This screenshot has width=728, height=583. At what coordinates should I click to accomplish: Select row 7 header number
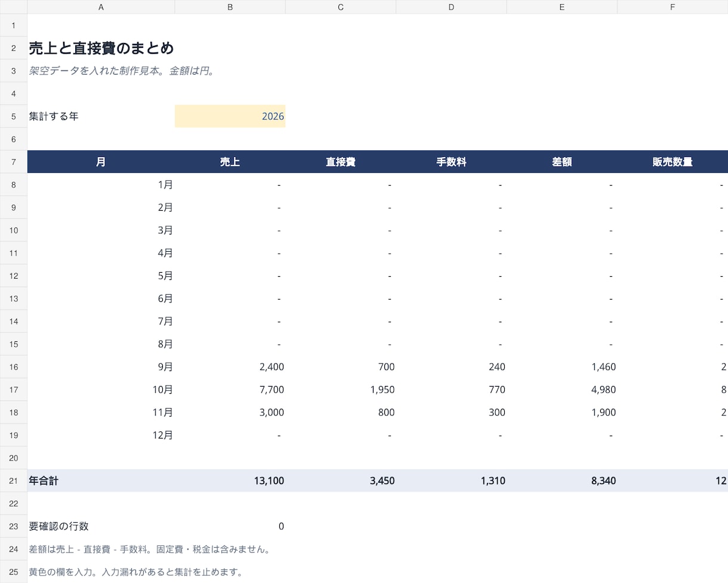click(14, 162)
